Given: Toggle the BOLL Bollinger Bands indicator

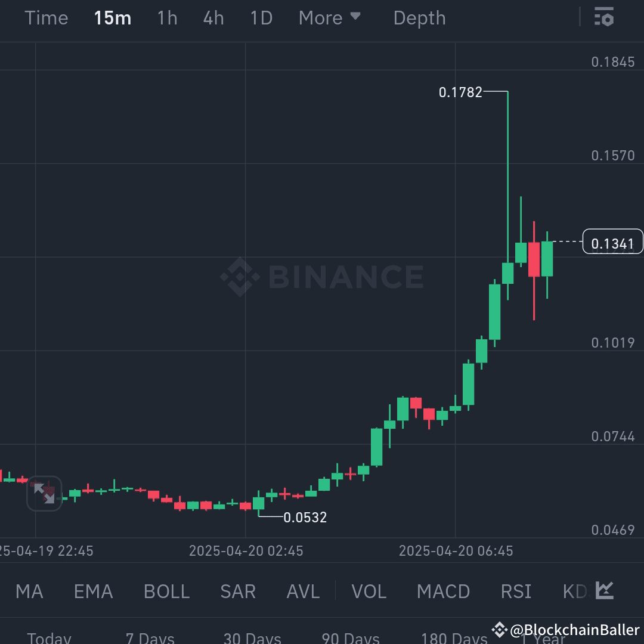Looking at the screenshot, I should click(166, 591).
